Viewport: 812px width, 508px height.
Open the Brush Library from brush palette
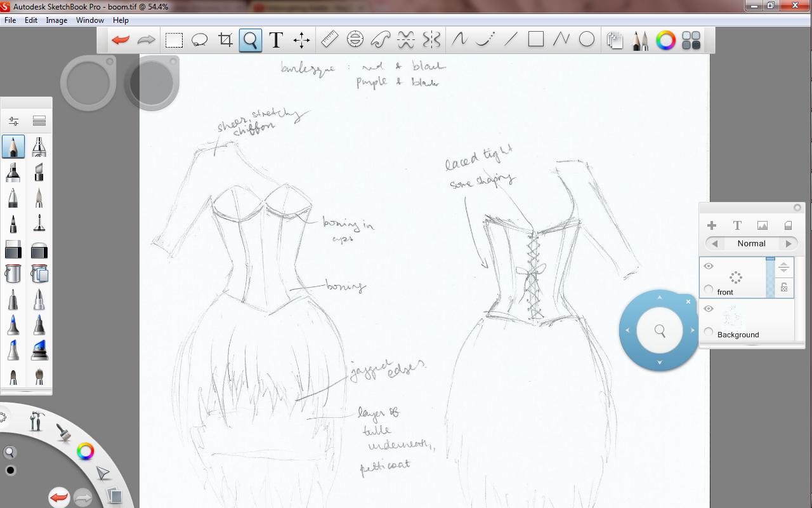tap(39, 121)
